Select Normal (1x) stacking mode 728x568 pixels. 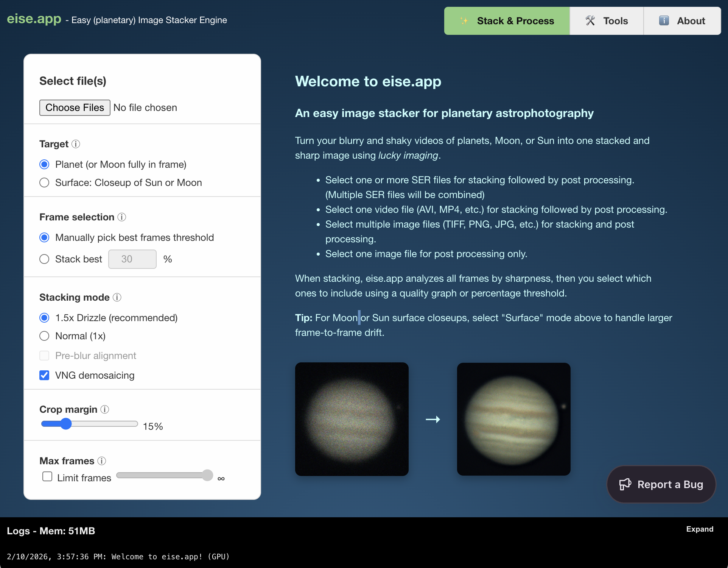tap(44, 336)
